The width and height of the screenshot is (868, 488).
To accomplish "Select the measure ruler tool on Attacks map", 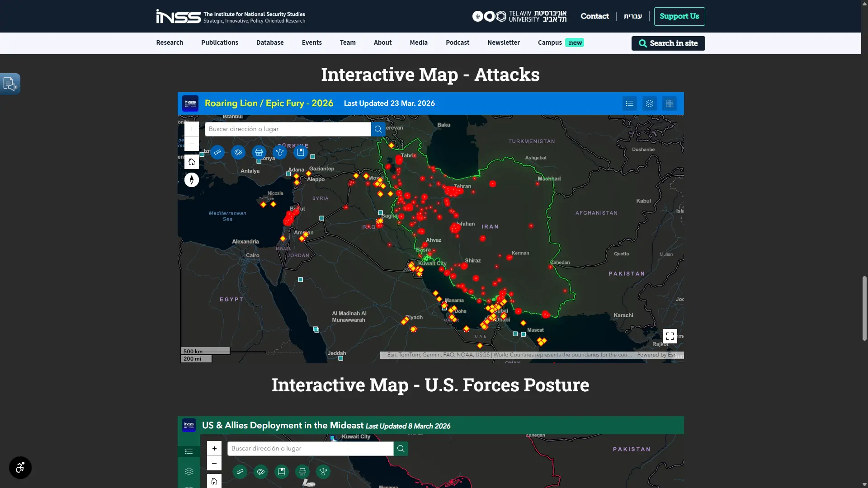I will tap(217, 152).
